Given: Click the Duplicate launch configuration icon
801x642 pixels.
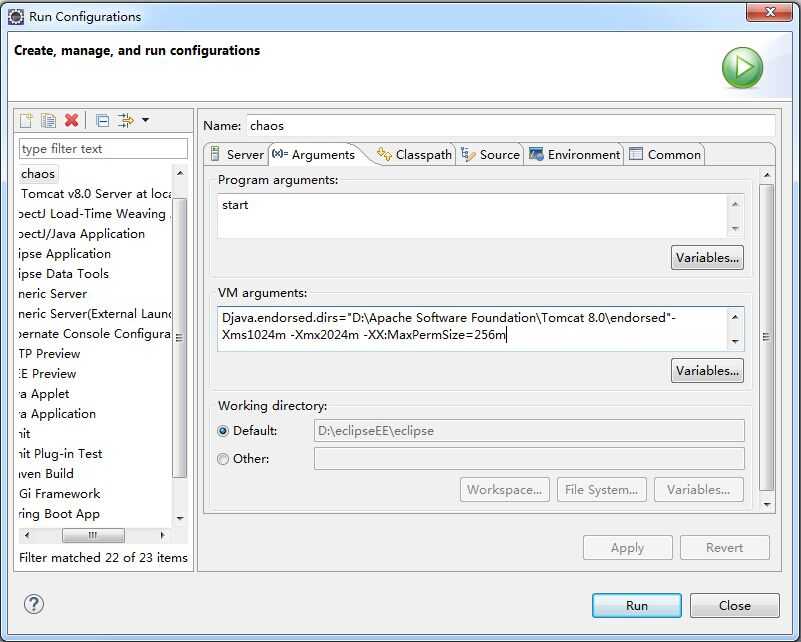Looking at the screenshot, I should click(49, 121).
